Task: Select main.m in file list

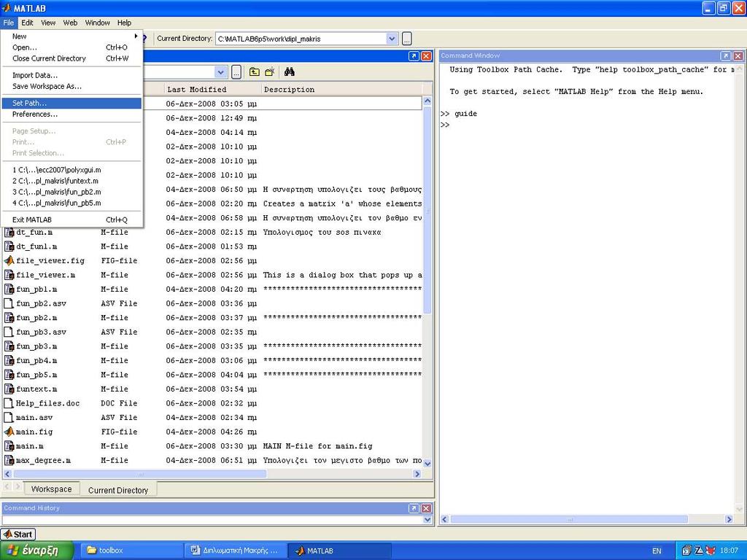Action: point(29,446)
